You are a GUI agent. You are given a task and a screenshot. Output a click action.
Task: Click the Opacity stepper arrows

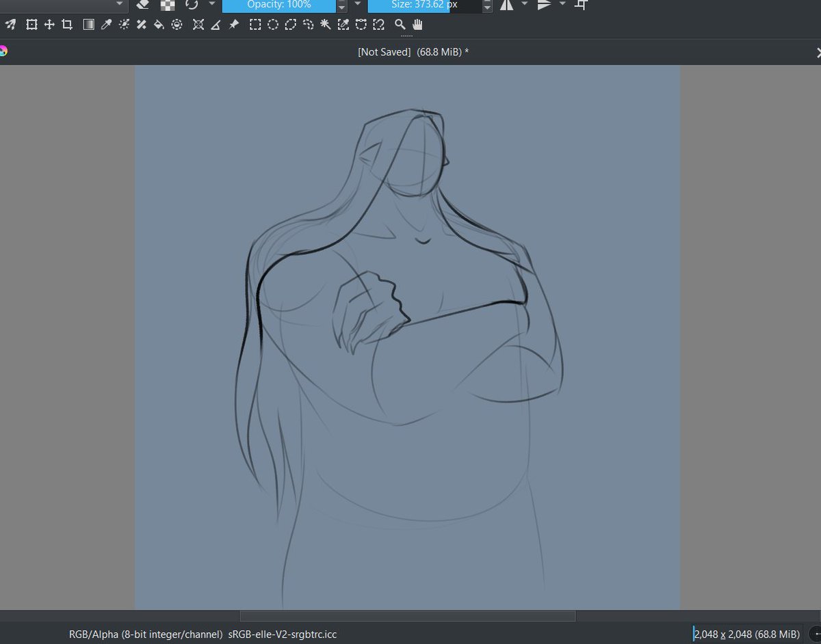(x=341, y=5)
